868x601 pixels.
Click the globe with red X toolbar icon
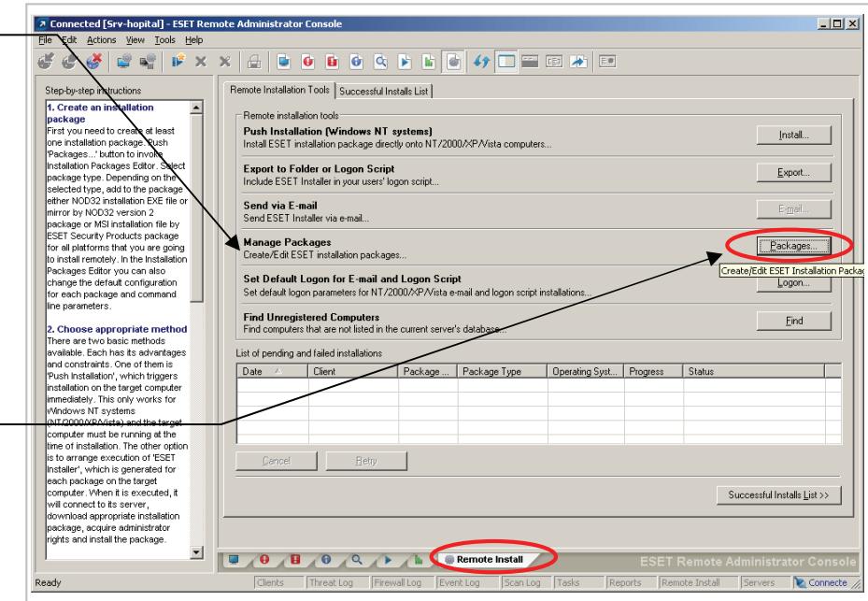(x=94, y=62)
